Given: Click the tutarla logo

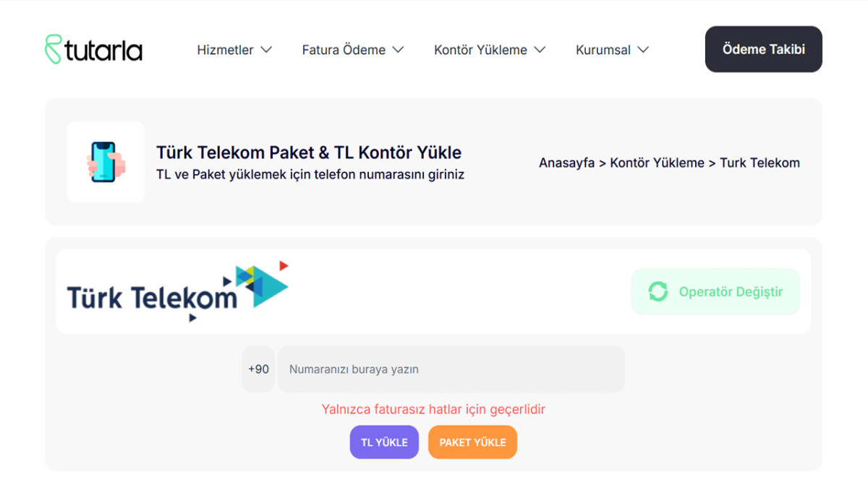Looking at the screenshot, I should pyautogui.click(x=93, y=49).
